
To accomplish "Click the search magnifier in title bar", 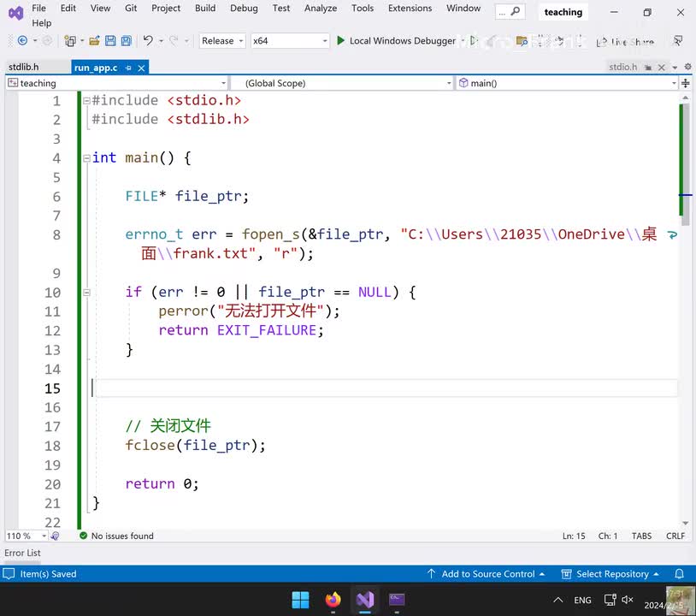I will click(516, 11).
